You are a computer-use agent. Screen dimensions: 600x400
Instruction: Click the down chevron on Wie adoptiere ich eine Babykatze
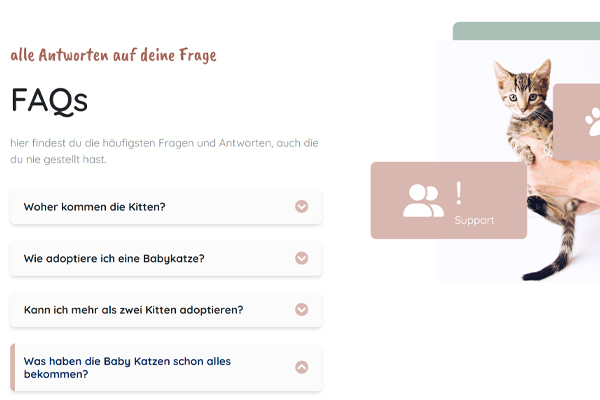302,258
